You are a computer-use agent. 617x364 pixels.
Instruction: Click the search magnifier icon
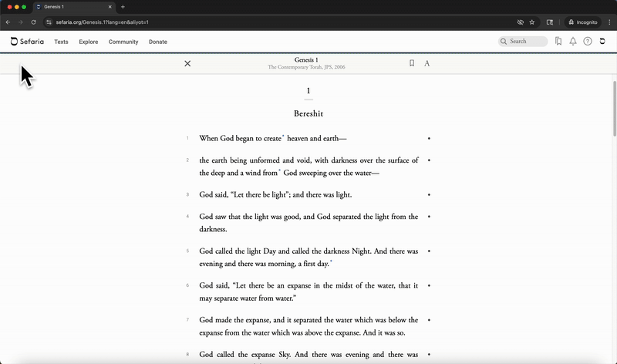point(504,42)
